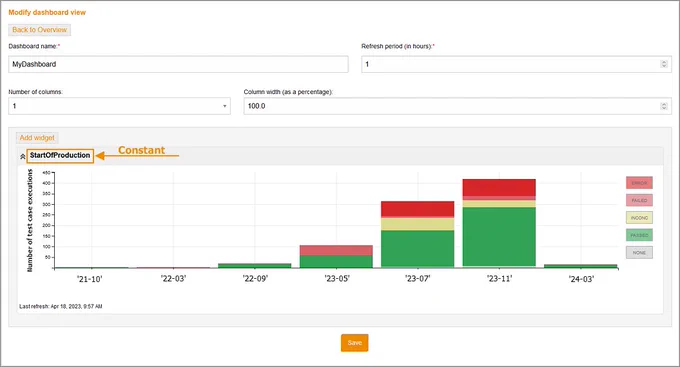
Task: Click the '23-07' x-axis label
Action: (x=418, y=279)
